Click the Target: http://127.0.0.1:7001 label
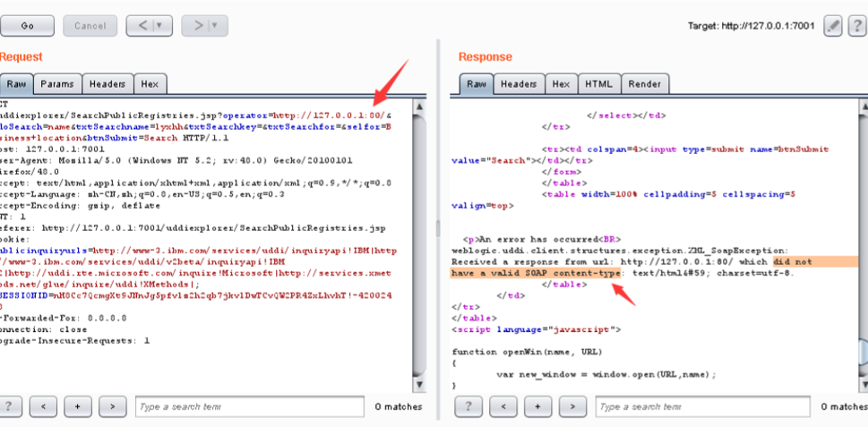The image size is (868, 427). tap(751, 26)
